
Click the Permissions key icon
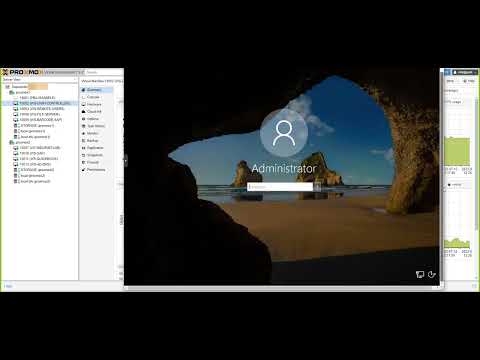coord(84,170)
